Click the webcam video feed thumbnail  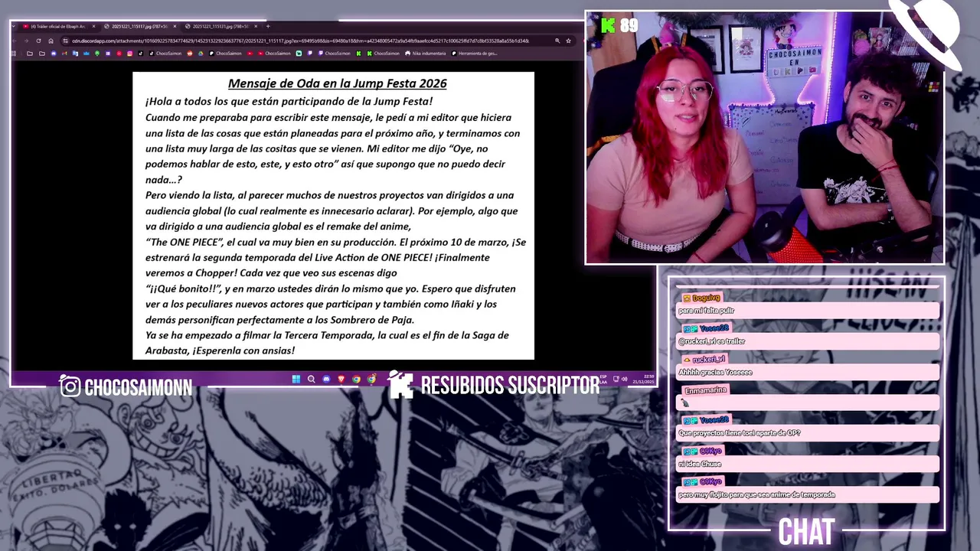765,138
